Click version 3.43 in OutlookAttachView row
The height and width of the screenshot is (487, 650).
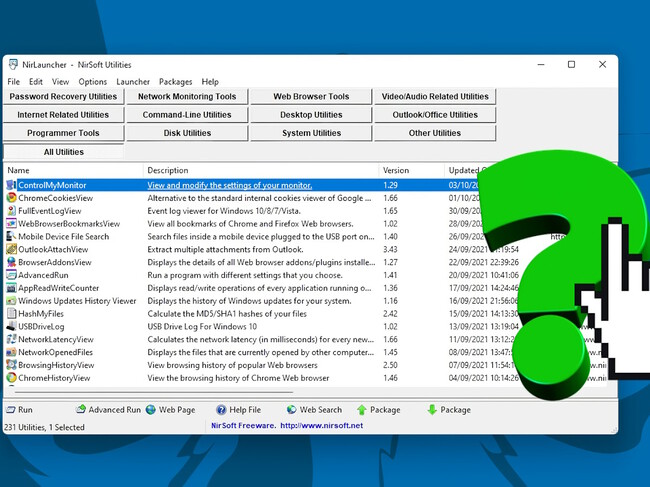coord(390,250)
